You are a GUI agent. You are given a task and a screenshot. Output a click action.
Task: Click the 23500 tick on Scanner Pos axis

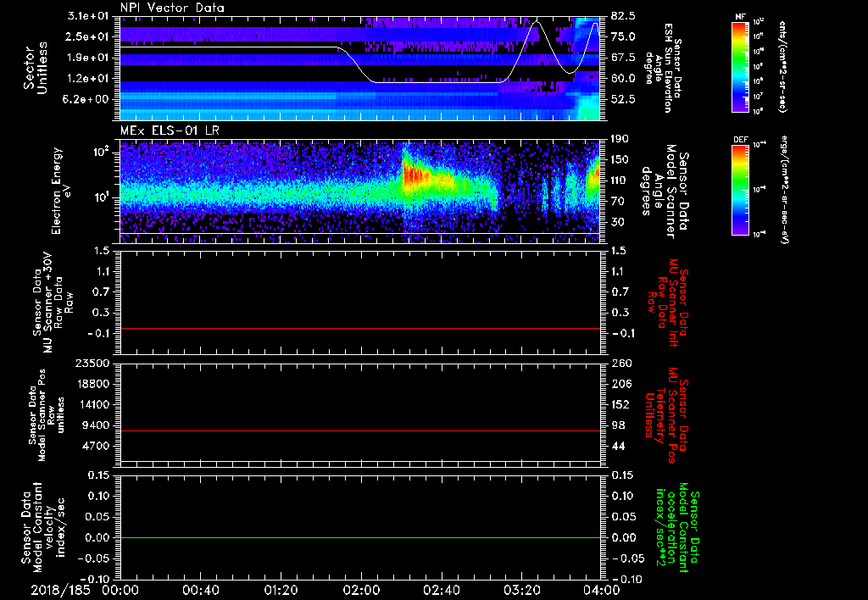(x=93, y=364)
